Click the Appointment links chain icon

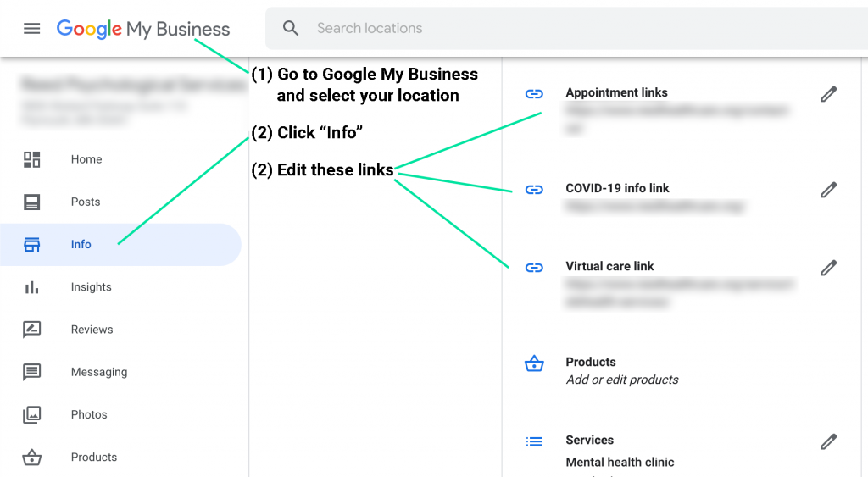pyautogui.click(x=534, y=94)
